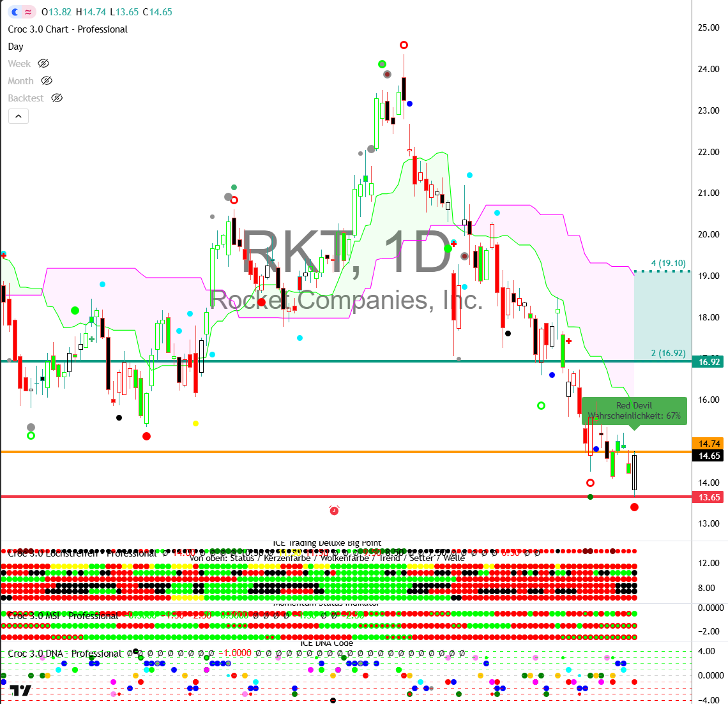The width and height of the screenshot is (728, 704).
Task: Show the hidden Week indicator
Action: [43, 64]
